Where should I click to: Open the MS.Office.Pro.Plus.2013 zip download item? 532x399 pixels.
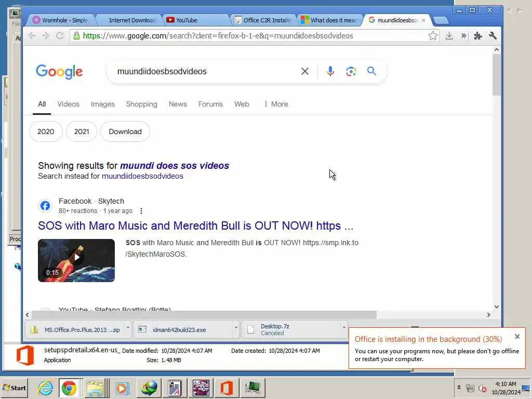click(75, 329)
